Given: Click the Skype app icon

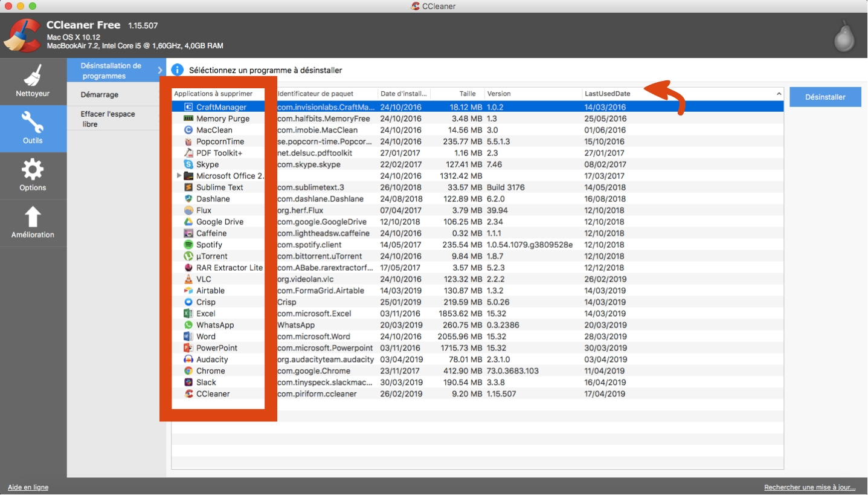Looking at the screenshot, I should [x=188, y=164].
